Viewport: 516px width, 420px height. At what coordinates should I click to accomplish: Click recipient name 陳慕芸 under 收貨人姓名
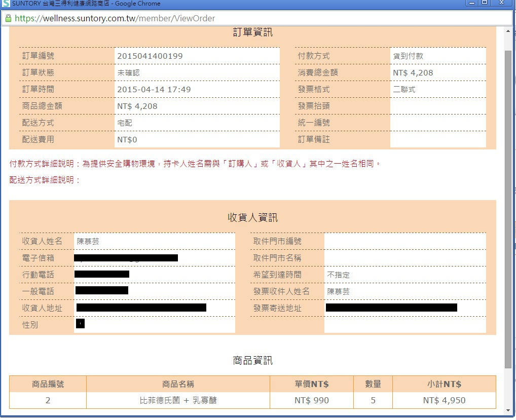click(x=88, y=241)
